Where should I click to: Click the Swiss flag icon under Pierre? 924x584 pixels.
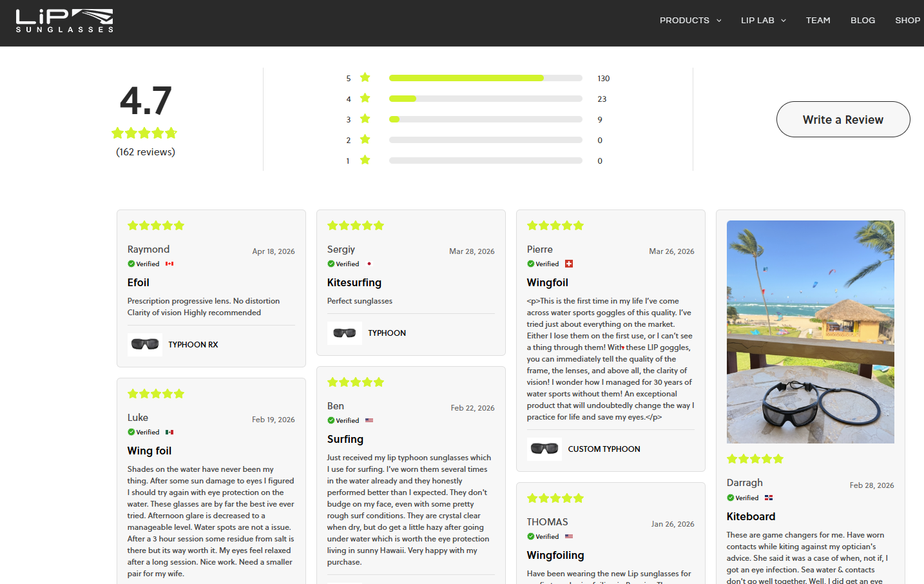(569, 264)
